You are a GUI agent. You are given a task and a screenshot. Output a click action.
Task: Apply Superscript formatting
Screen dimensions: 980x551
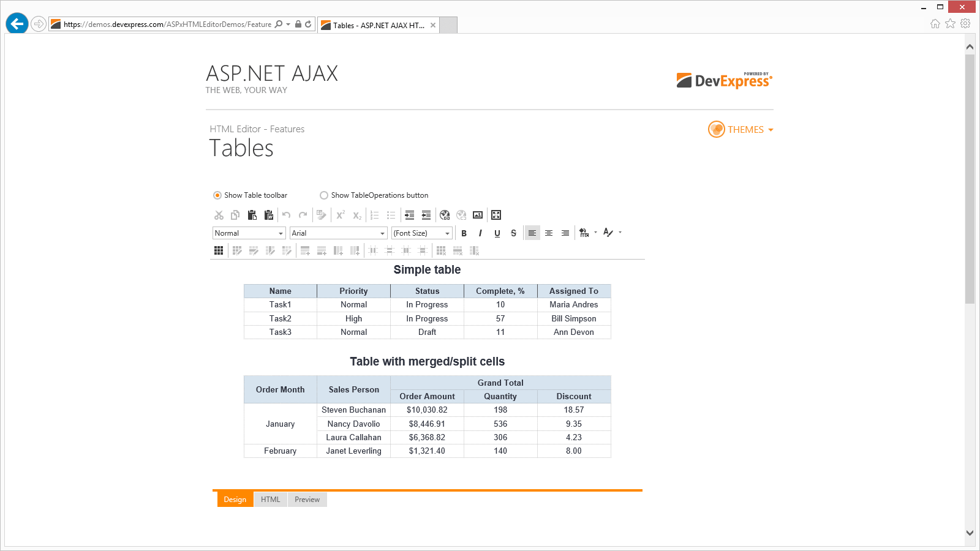pyautogui.click(x=341, y=215)
